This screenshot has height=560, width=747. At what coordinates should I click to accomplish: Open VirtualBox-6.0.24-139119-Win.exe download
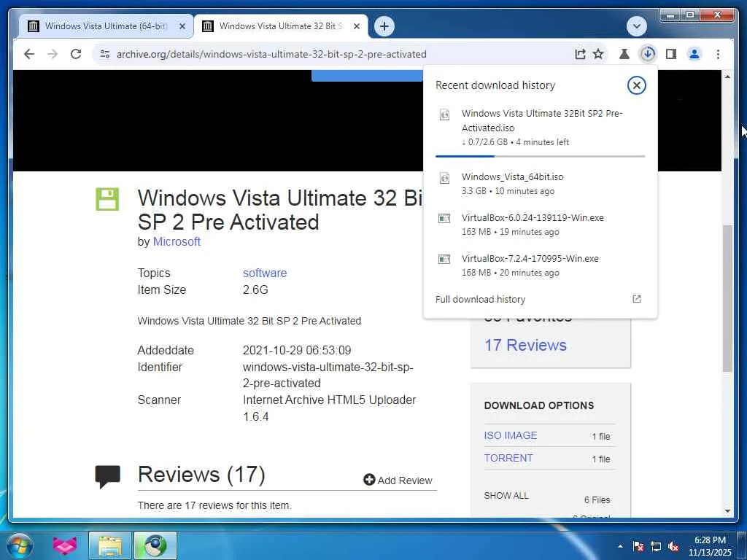(541, 225)
